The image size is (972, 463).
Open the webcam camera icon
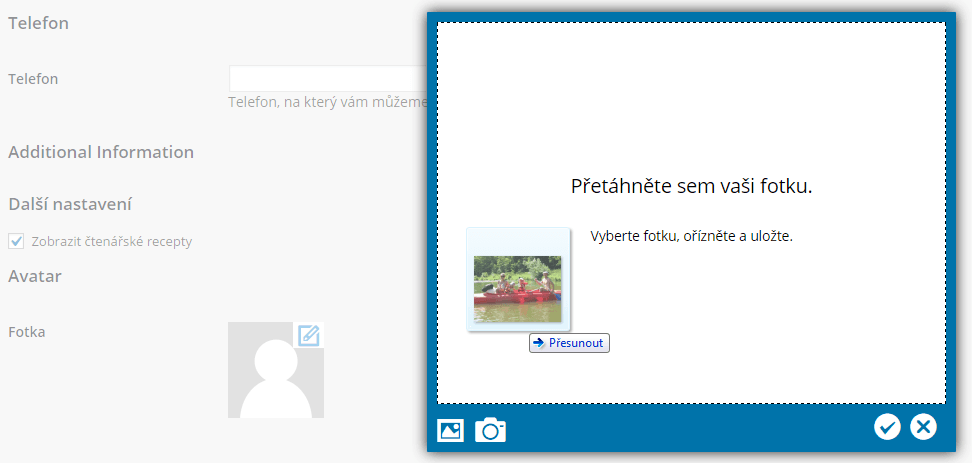(x=490, y=430)
